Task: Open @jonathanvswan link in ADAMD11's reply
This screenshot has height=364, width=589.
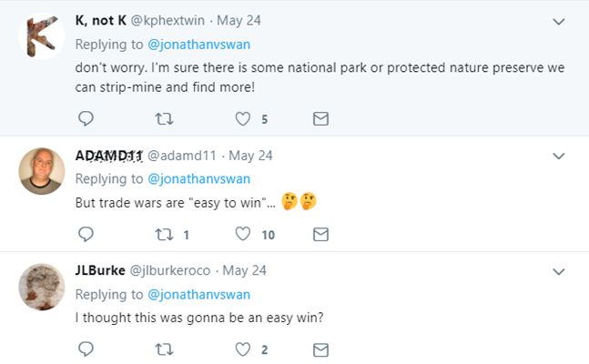Action: 198,178
